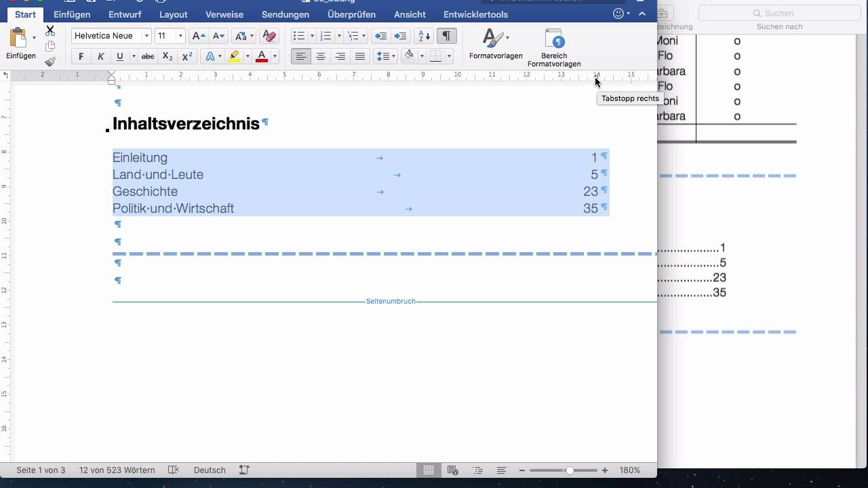
Task: Increase font size with the A-up icon
Action: point(198,36)
